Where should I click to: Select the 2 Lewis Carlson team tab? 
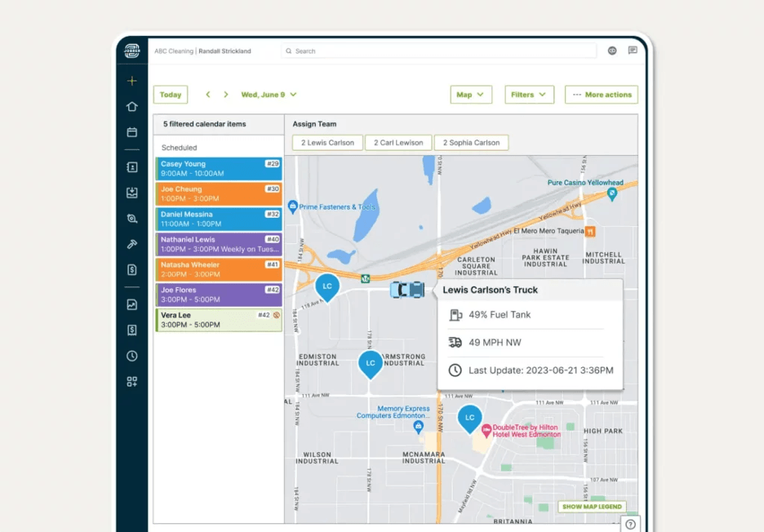pos(327,143)
